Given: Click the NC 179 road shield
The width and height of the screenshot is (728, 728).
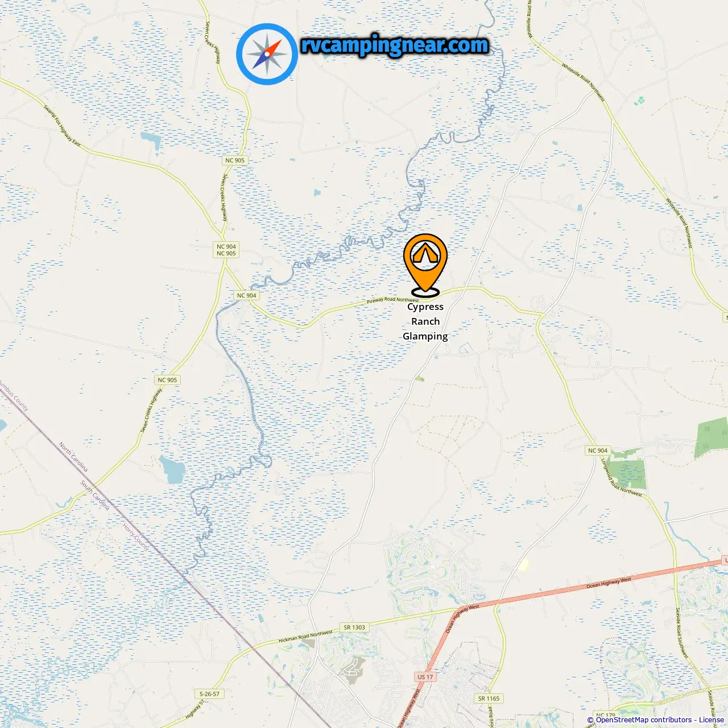Looking at the screenshot, I should (606, 715).
